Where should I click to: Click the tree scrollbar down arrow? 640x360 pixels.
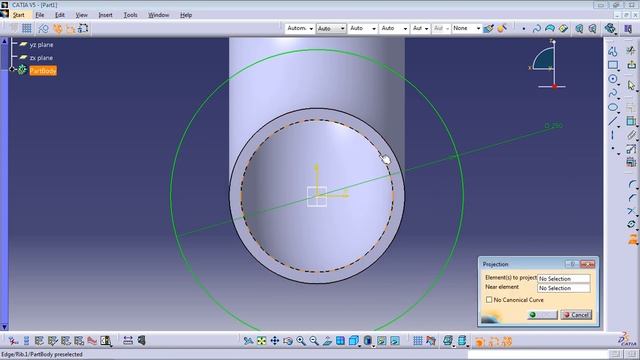pos(4,327)
